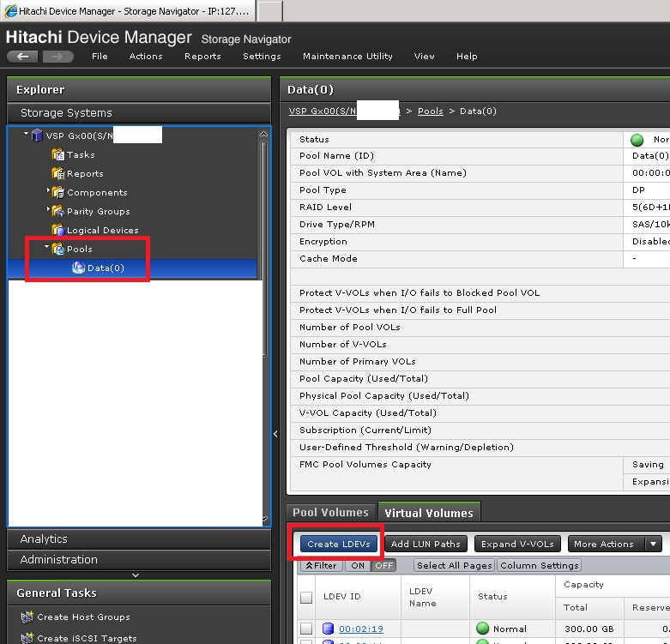Click the tree scrollbar up arrow
This screenshot has width=670, height=644.
point(264,134)
